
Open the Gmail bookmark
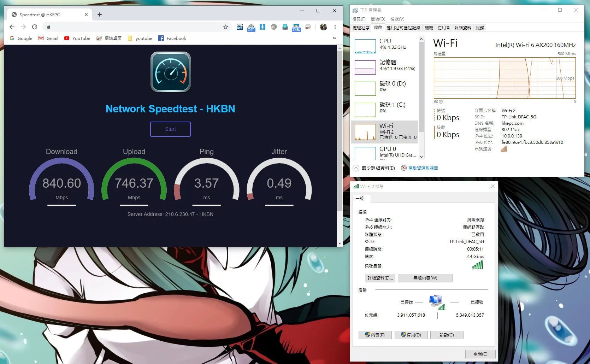point(48,38)
